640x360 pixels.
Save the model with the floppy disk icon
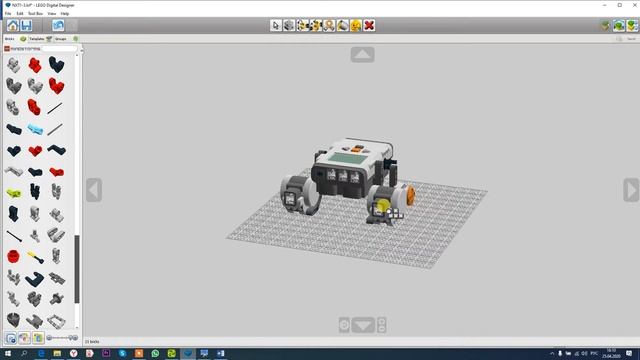(26, 25)
